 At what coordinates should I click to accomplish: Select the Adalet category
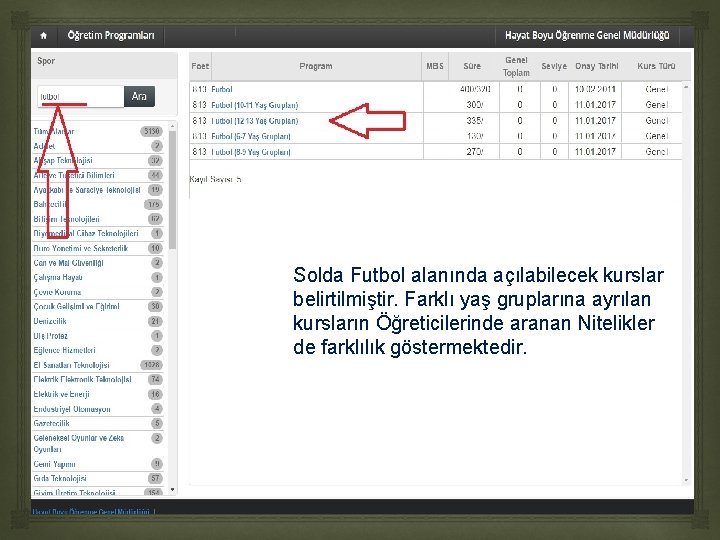pos(44,146)
